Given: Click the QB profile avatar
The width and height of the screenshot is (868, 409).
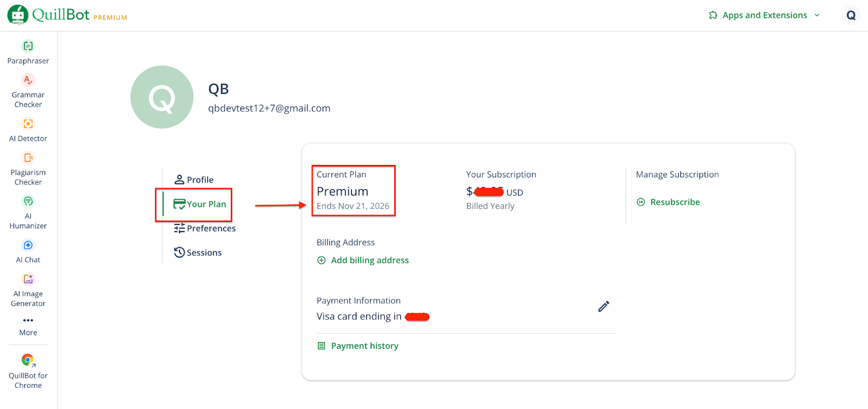Looking at the screenshot, I should pos(162,97).
